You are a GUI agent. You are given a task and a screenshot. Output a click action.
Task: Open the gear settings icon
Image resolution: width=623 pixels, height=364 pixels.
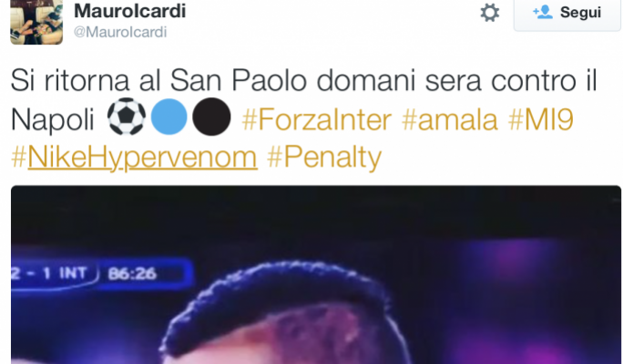tap(489, 13)
